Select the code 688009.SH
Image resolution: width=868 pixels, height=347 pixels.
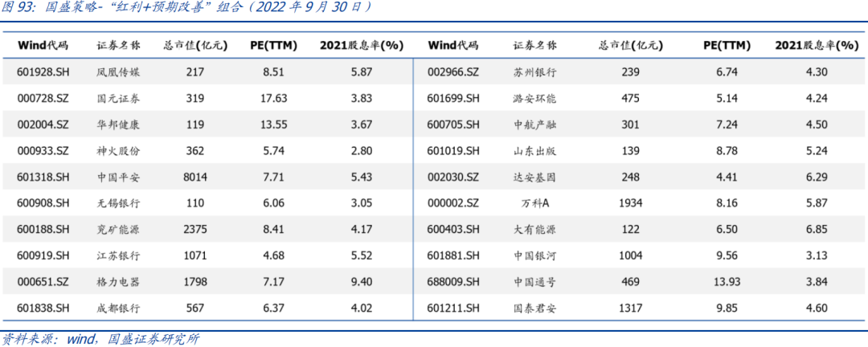click(453, 282)
